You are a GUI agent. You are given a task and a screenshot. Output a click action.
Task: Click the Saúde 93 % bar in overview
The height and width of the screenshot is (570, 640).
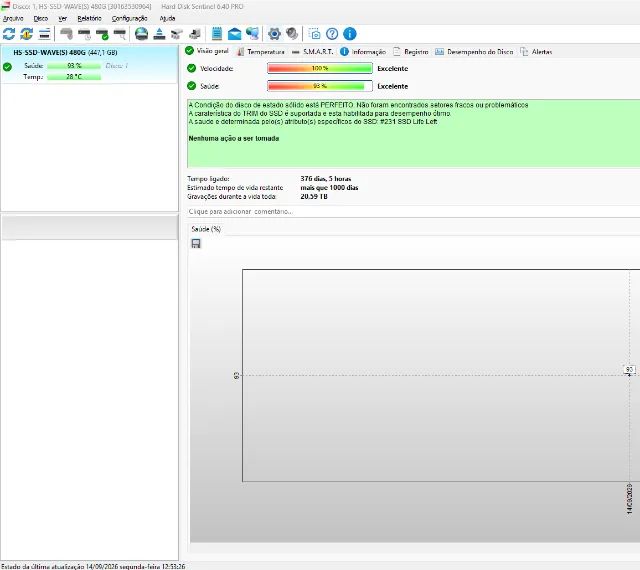coord(320,86)
